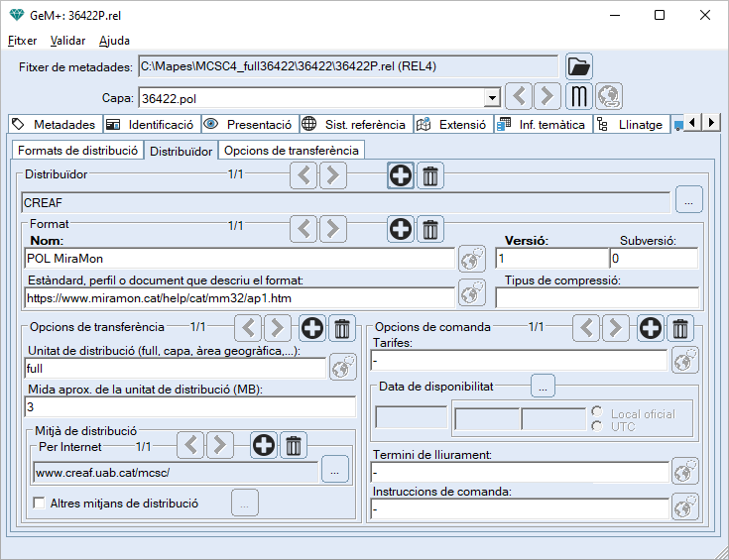Open Altres mitjans de distribució ellipsis button
The width and height of the screenshot is (729, 560).
(x=245, y=503)
